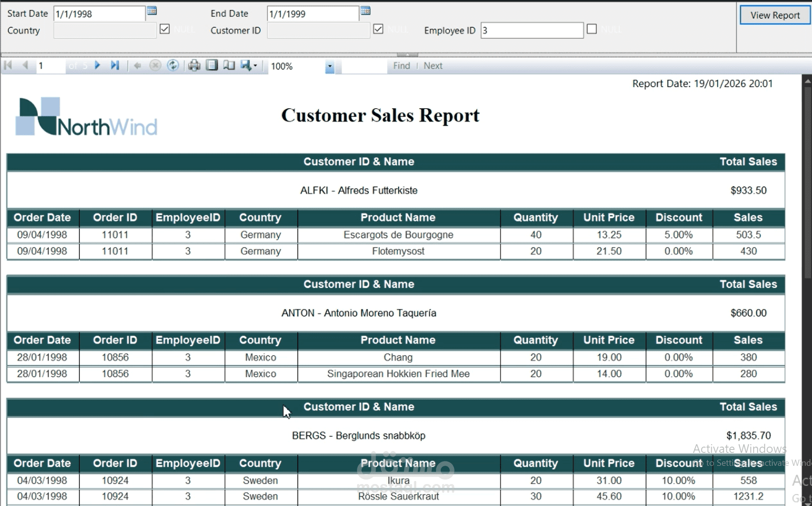Click the 14.00 unit price cell
812x506 pixels.
point(609,374)
